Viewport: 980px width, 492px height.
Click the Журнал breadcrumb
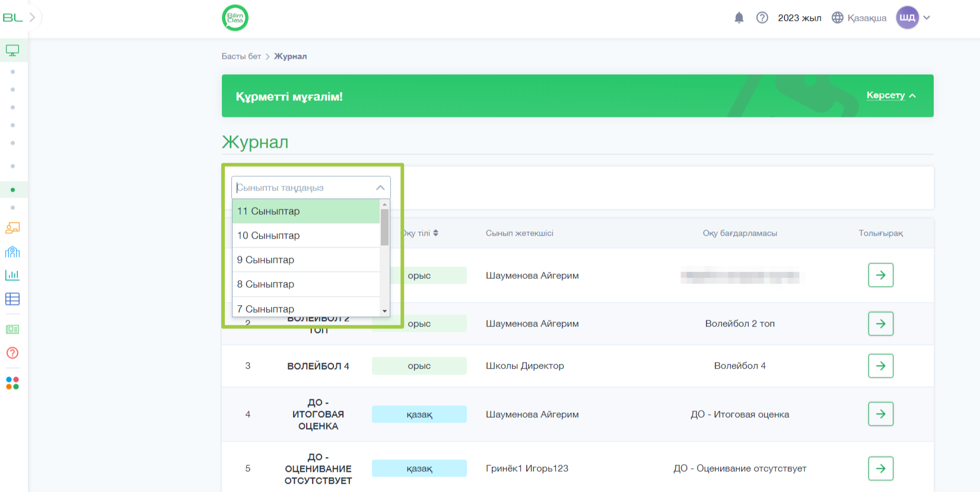(290, 56)
